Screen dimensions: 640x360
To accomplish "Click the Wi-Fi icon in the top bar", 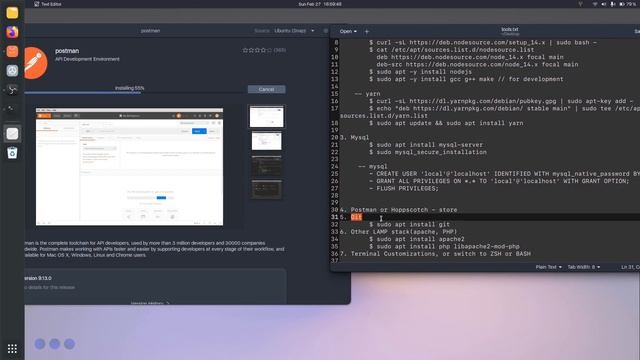I will [595, 4].
